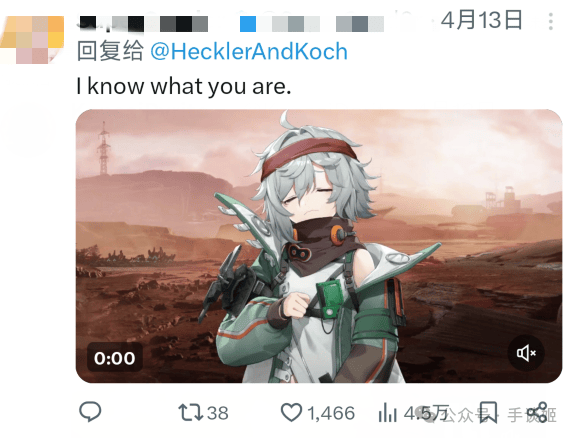Open the three-dot more options menu
Screen dimensions: 575x438
(x=550, y=21)
